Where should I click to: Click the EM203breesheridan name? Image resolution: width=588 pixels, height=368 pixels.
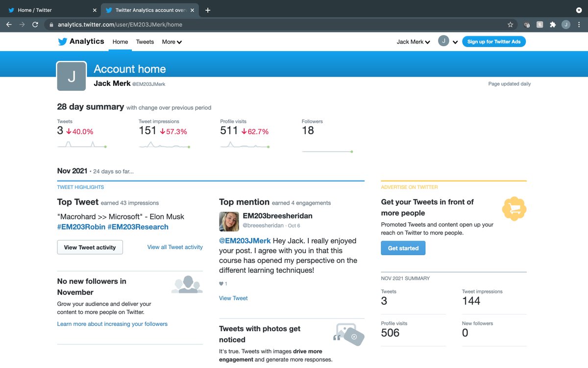277,216
